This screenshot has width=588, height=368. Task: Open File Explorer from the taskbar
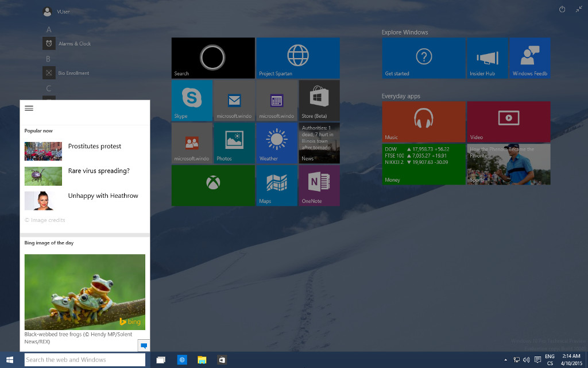click(202, 360)
